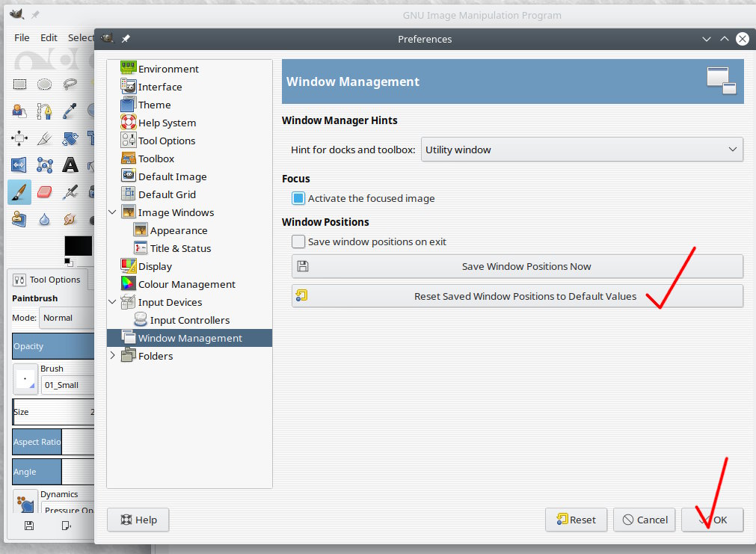The image size is (756, 554).
Task: Select the Free Select lasso tool
Action: pyautogui.click(x=70, y=84)
